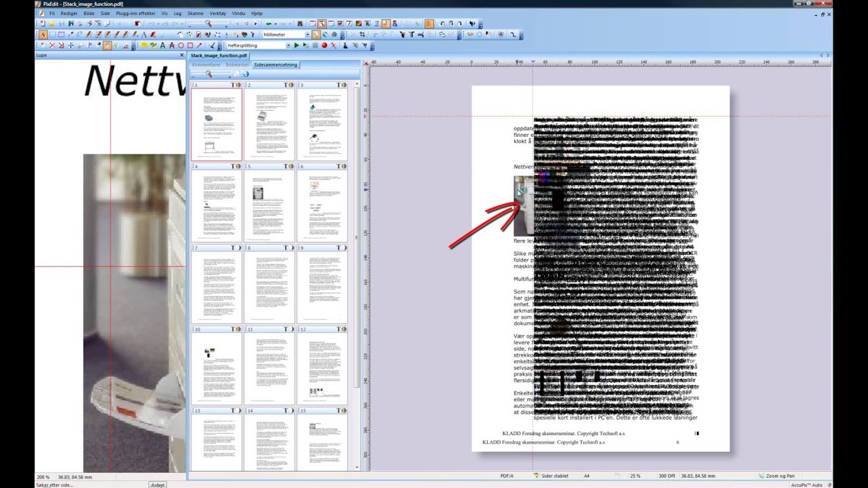
Task: Switch to the Bokmerker tab
Action: click(237, 65)
